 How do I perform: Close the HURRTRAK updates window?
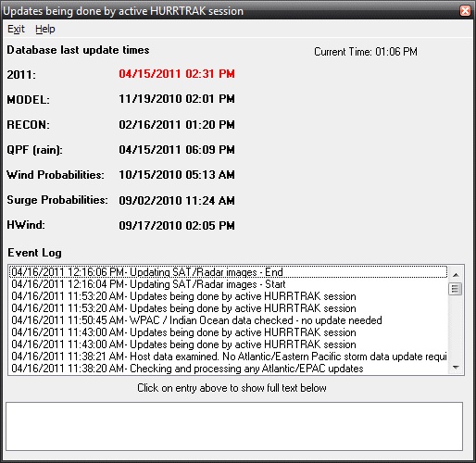tap(465, 11)
